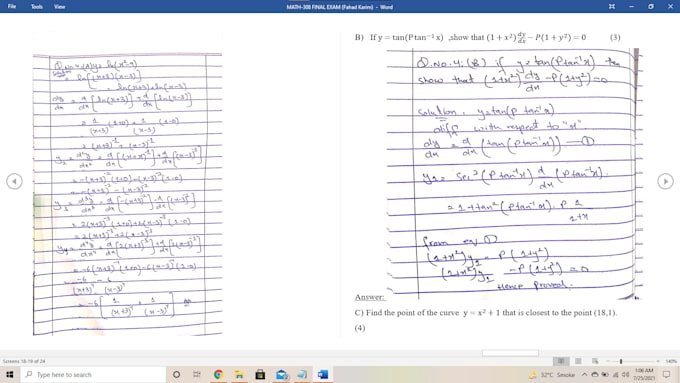Open the Tools menu

point(37,7)
